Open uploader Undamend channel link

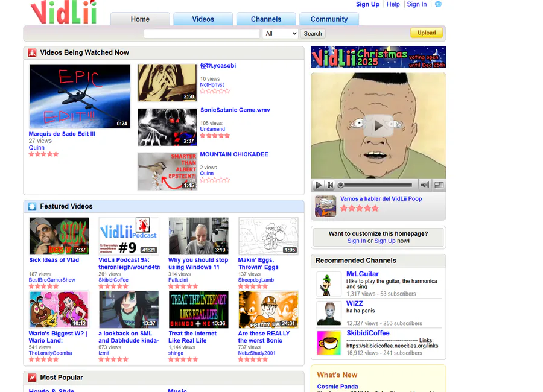click(x=212, y=129)
